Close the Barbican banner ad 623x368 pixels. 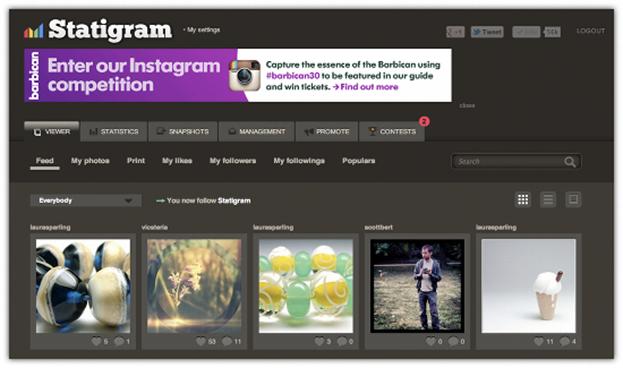[467, 106]
